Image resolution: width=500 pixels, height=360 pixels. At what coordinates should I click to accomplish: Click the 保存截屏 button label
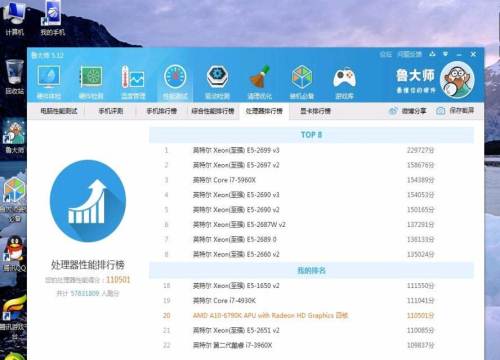click(x=462, y=110)
